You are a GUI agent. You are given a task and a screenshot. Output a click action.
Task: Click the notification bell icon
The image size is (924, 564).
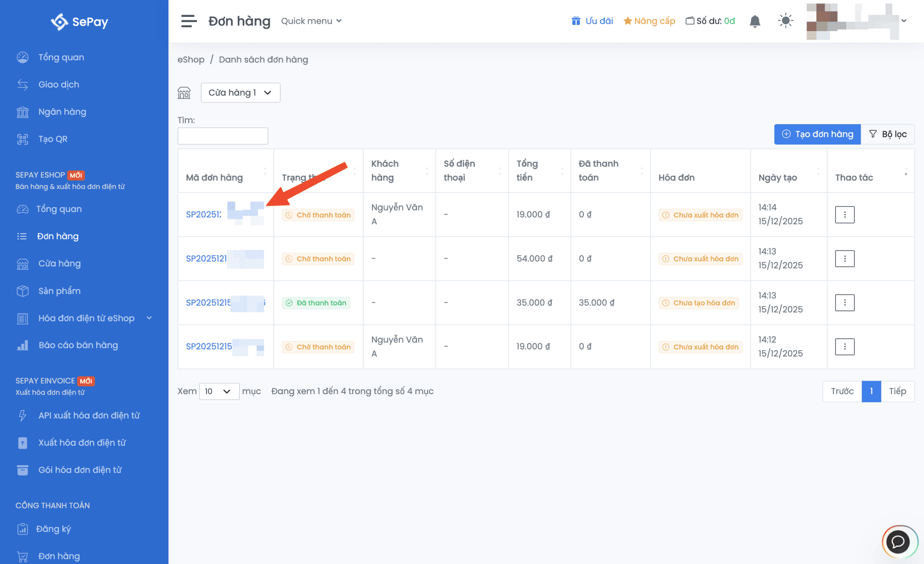pyautogui.click(x=755, y=21)
